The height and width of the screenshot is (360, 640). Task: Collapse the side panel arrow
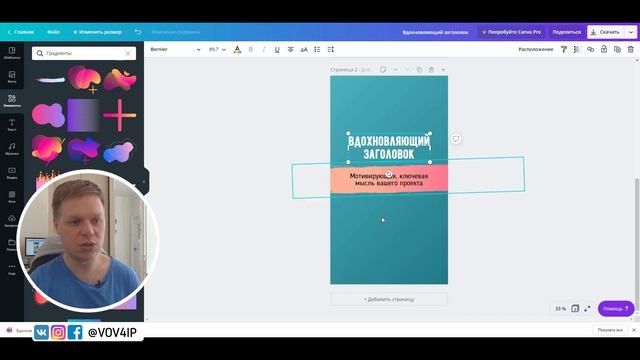pyautogui.click(x=144, y=182)
